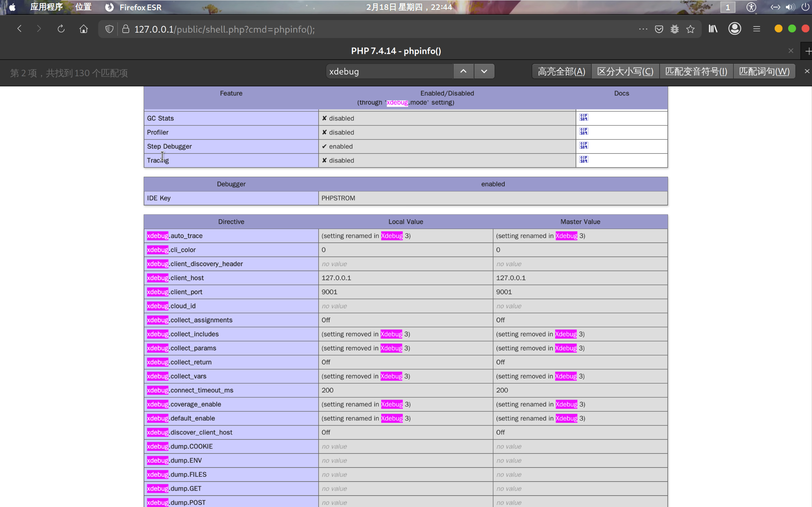Toggle 区分大小写 case sensitive matching

pyautogui.click(x=625, y=71)
